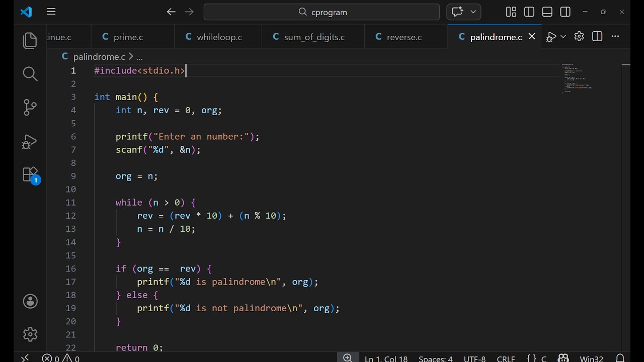644x362 pixels.
Task: Close the palindrome.c tab
Action: point(532,37)
